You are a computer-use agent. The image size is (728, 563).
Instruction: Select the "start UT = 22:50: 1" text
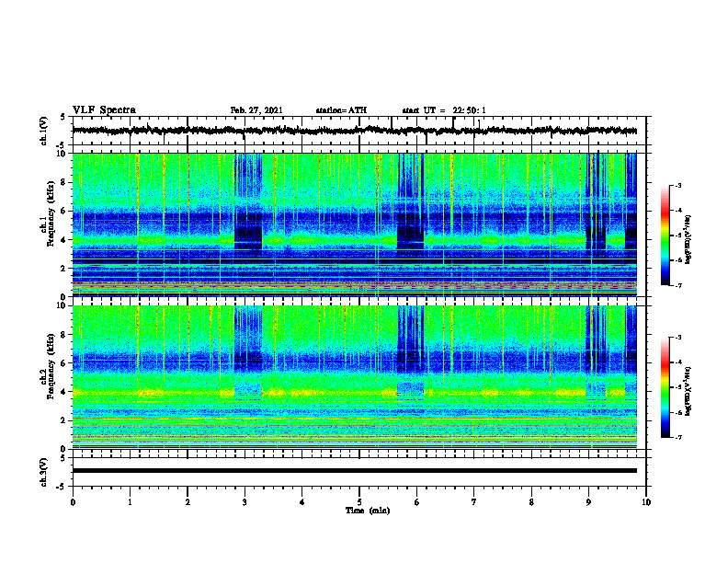(x=444, y=110)
